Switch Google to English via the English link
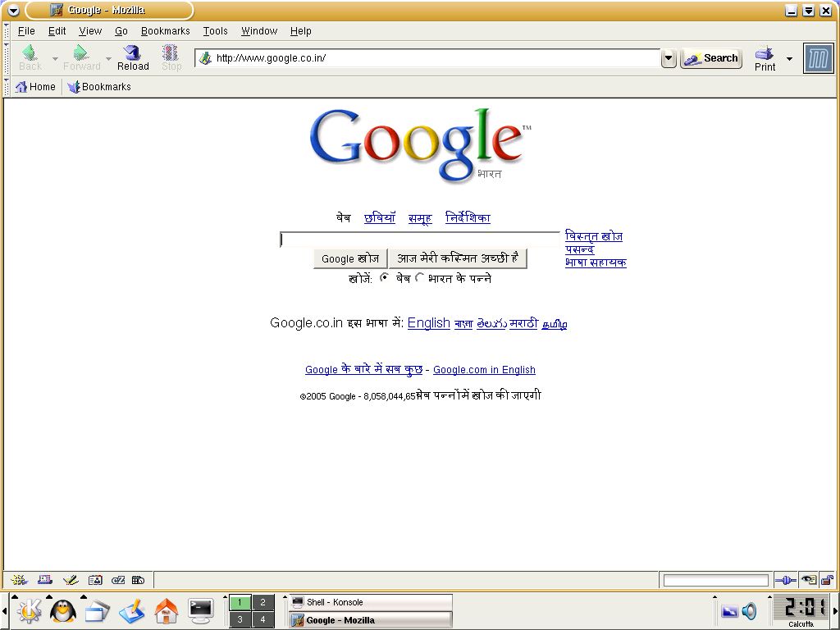 pyautogui.click(x=428, y=322)
